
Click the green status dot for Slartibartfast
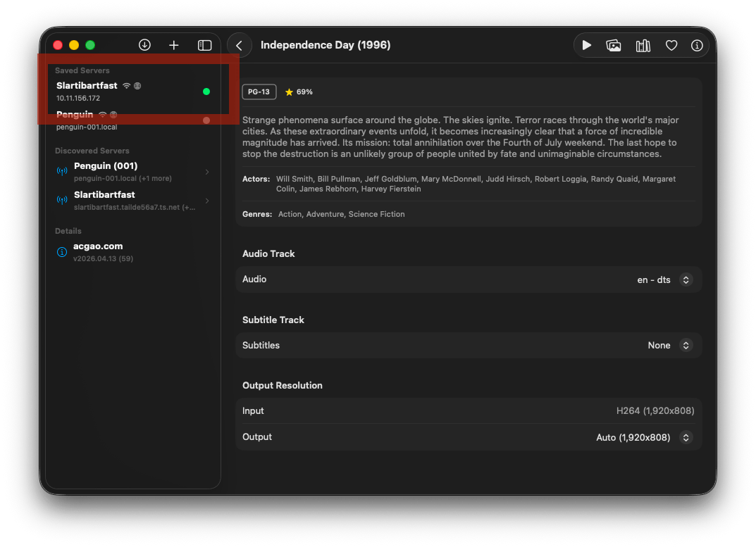coord(206,92)
